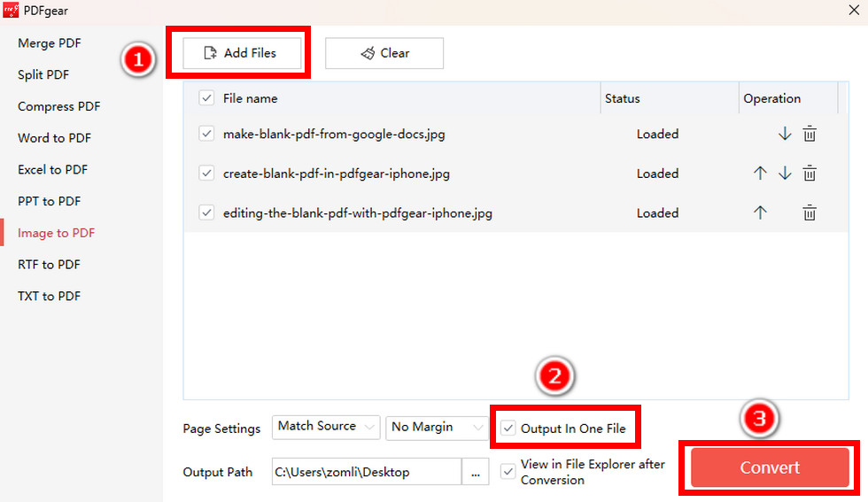Toggle the Output In One File checkbox
868x502 pixels.
(508, 429)
